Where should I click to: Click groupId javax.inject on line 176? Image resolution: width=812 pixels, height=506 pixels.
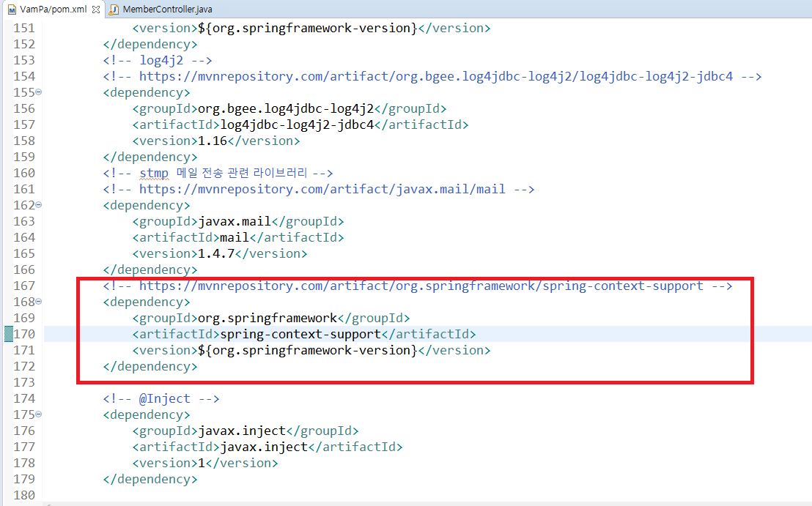click(x=242, y=431)
